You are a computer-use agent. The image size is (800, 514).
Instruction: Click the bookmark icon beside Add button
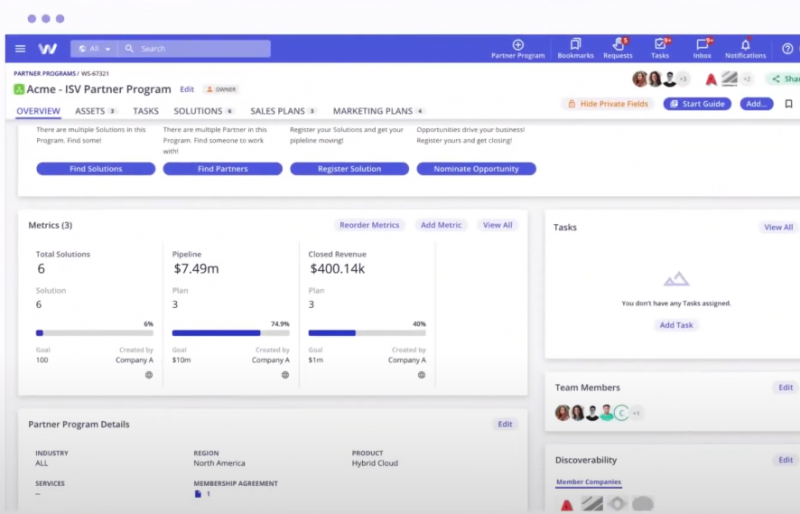(x=789, y=104)
